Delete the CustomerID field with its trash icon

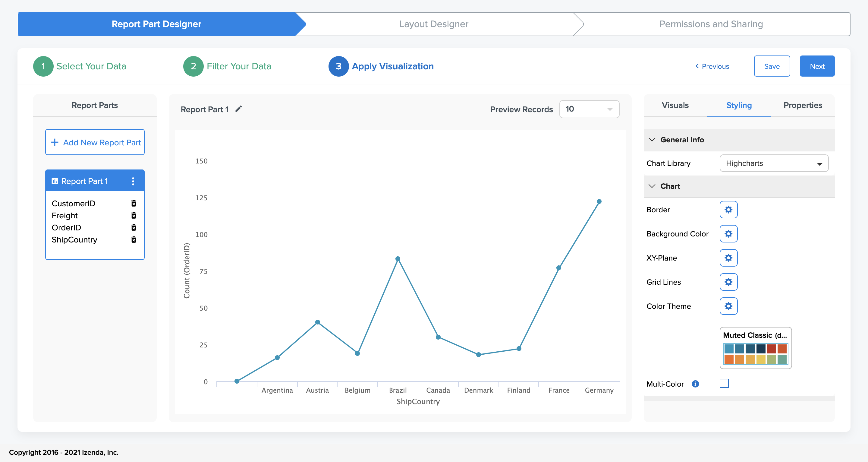(134, 203)
